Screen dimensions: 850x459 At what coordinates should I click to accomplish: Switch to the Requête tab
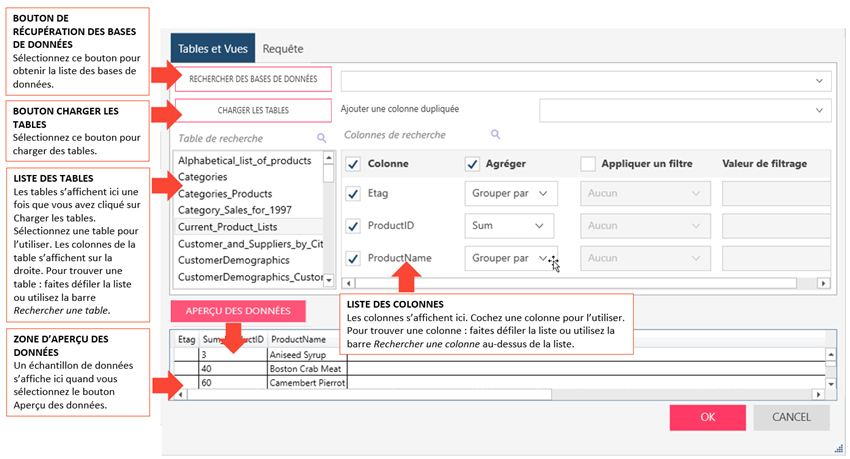(x=282, y=48)
